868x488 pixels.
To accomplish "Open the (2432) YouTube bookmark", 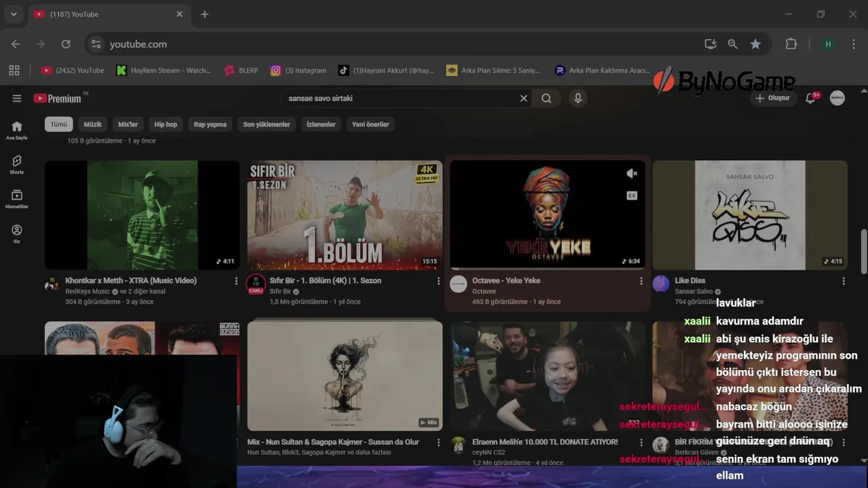I will 73,70.
